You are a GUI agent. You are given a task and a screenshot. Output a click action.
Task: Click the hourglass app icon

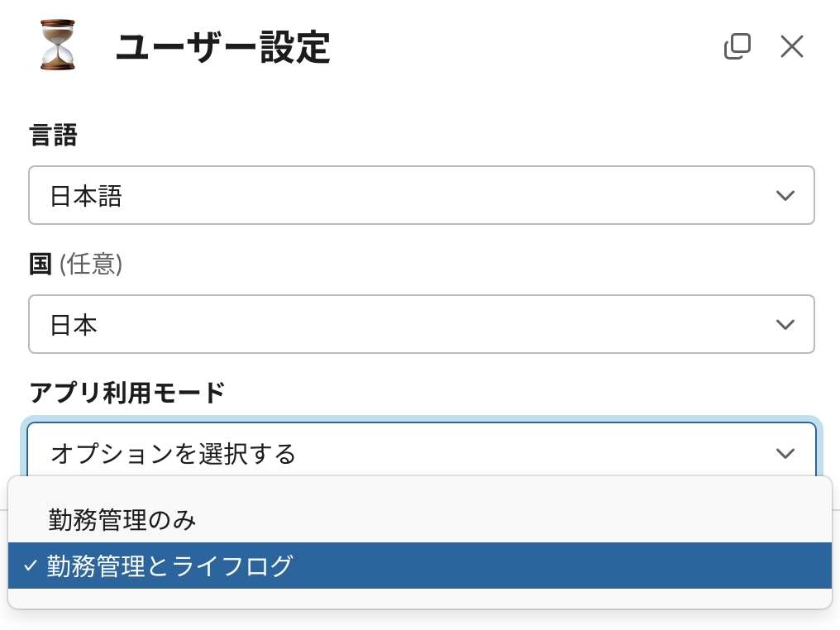(x=57, y=45)
